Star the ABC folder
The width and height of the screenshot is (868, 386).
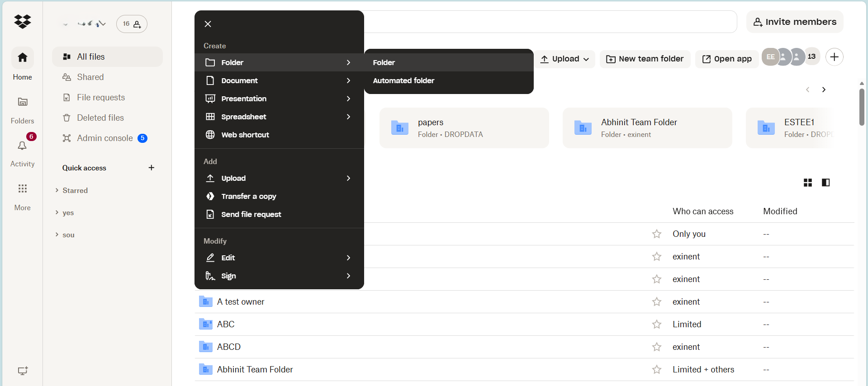tap(656, 324)
